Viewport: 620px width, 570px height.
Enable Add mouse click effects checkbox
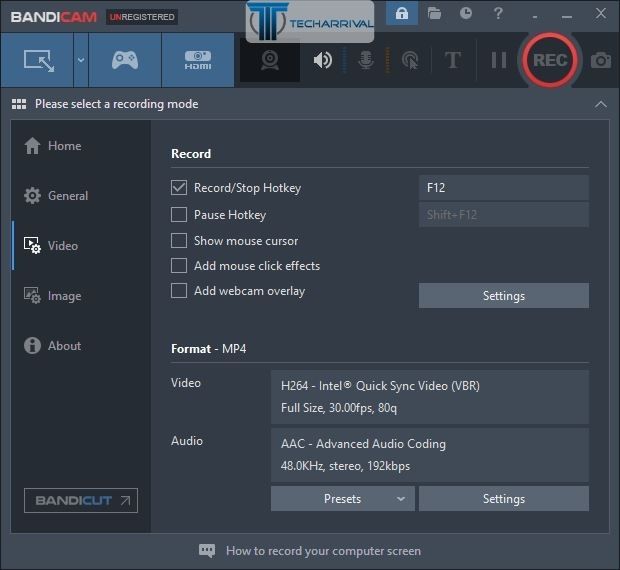coord(179,266)
